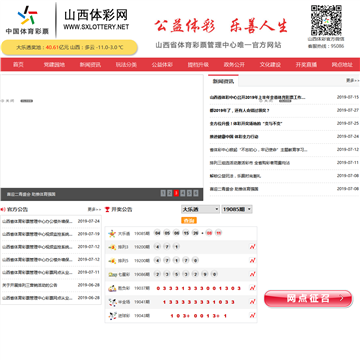
Task: Click the WeChat QR code image
Action: click(326, 20)
